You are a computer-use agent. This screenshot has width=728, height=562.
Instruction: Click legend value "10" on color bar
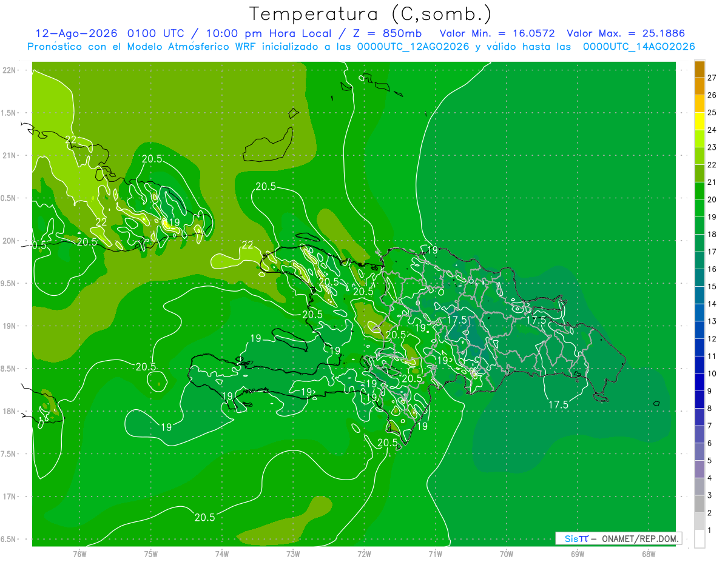pos(712,373)
